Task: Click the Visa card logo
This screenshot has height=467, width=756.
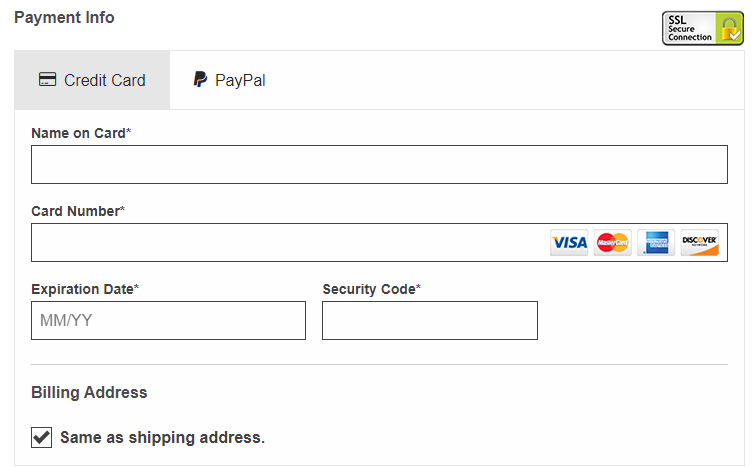Action: 569,243
